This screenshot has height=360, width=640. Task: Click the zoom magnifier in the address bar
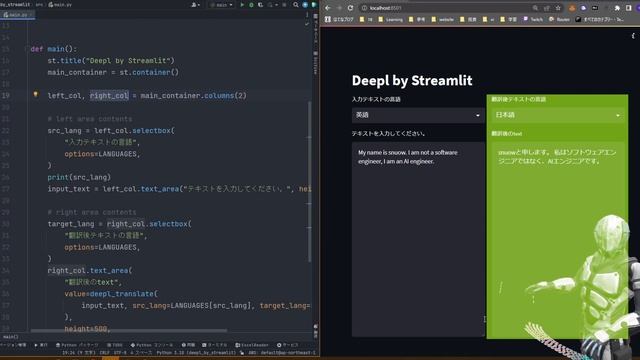click(535, 8)
